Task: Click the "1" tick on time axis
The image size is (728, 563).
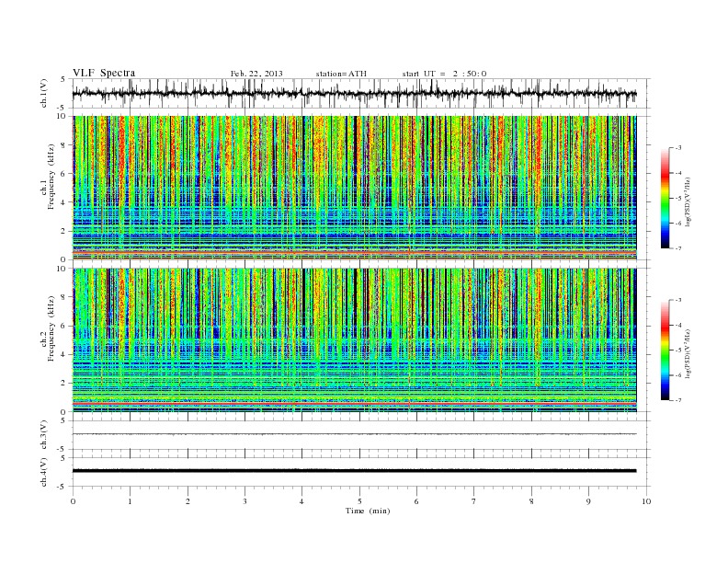Action: tap(131, 501)
